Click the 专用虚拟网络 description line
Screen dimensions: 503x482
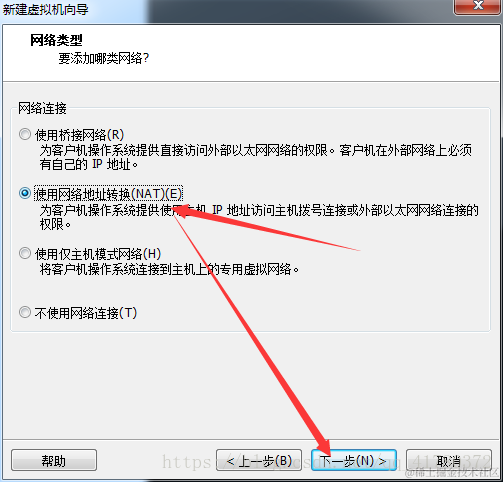169,269
